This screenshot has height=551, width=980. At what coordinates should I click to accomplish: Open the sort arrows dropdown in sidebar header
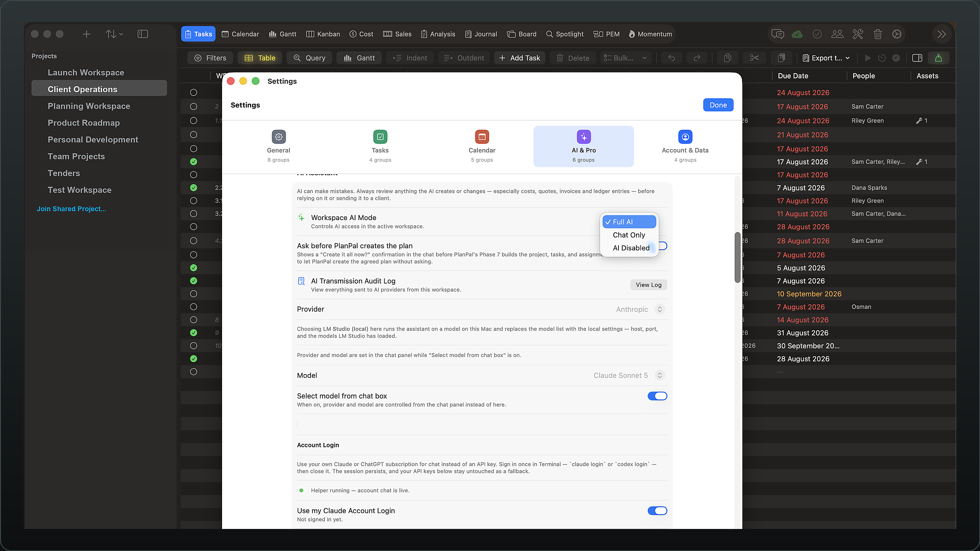coord(114,34)
